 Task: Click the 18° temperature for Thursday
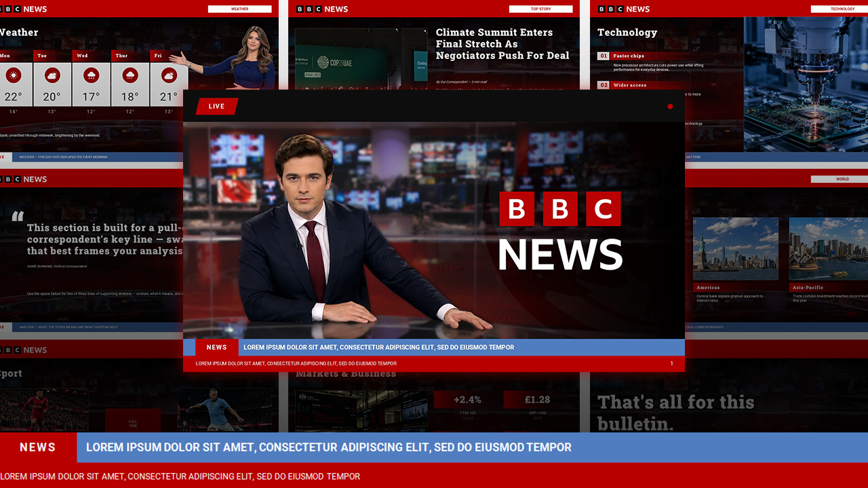[130, 97]
